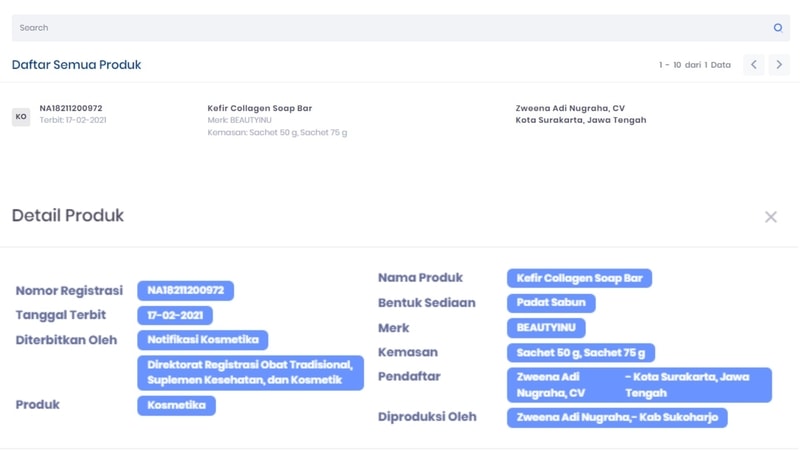The height and width of the screenshot is (450, 800).
Task: Click the Kab Sukoharjo producer tag
Action: click(x=617, y=417)
